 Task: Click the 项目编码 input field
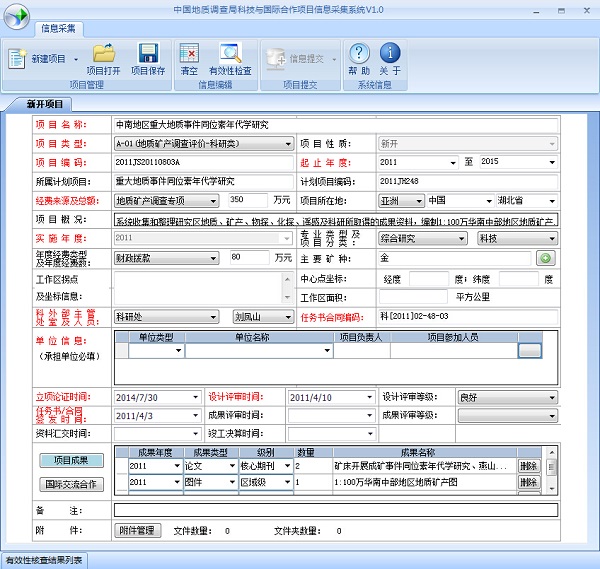coord(204,163)
